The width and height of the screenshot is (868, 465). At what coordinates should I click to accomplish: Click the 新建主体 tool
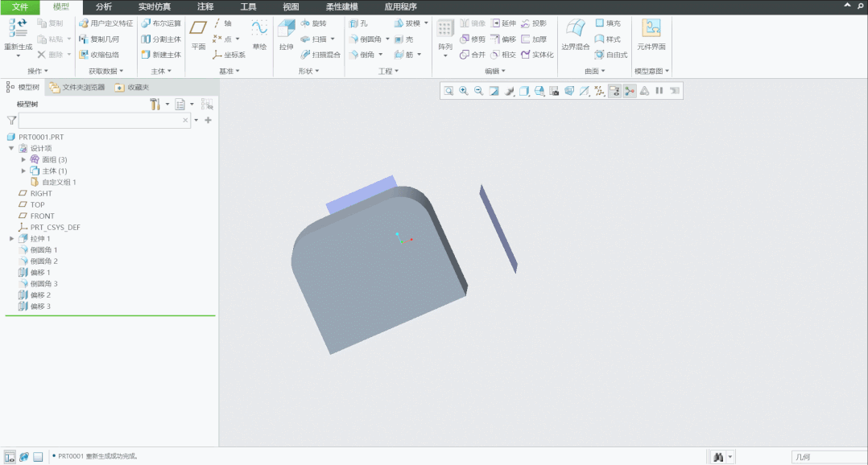pos(161,54)
